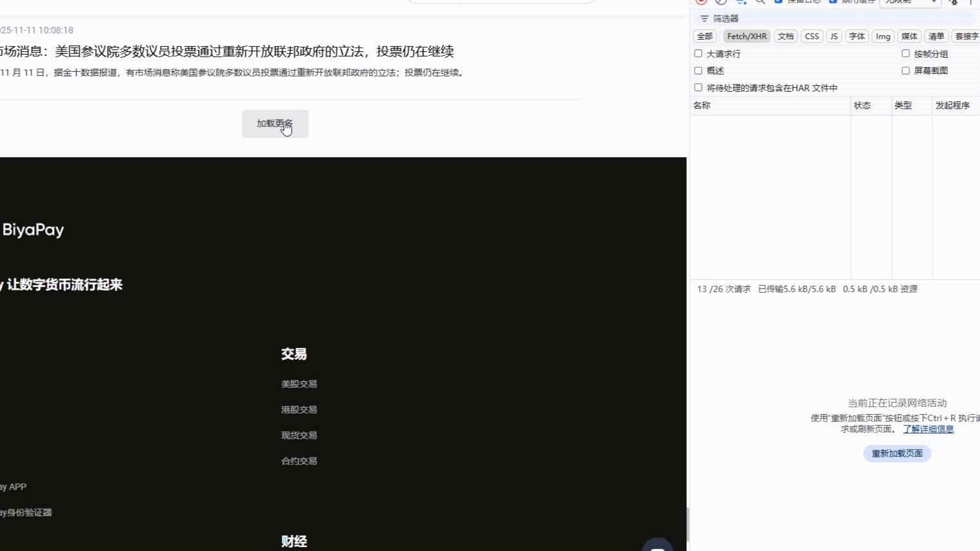Select the 清单 request type filter
This screenshot has width=980, height=551.
click(936, 37)
